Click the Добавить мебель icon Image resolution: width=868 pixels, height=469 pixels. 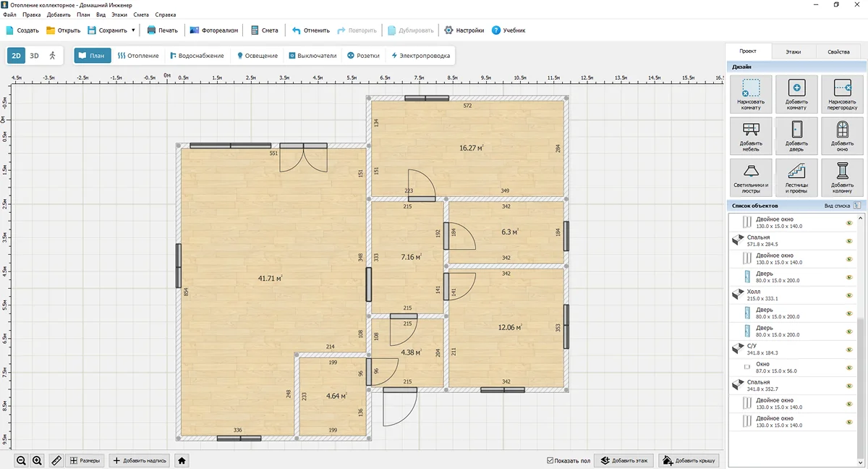(751, 135)
